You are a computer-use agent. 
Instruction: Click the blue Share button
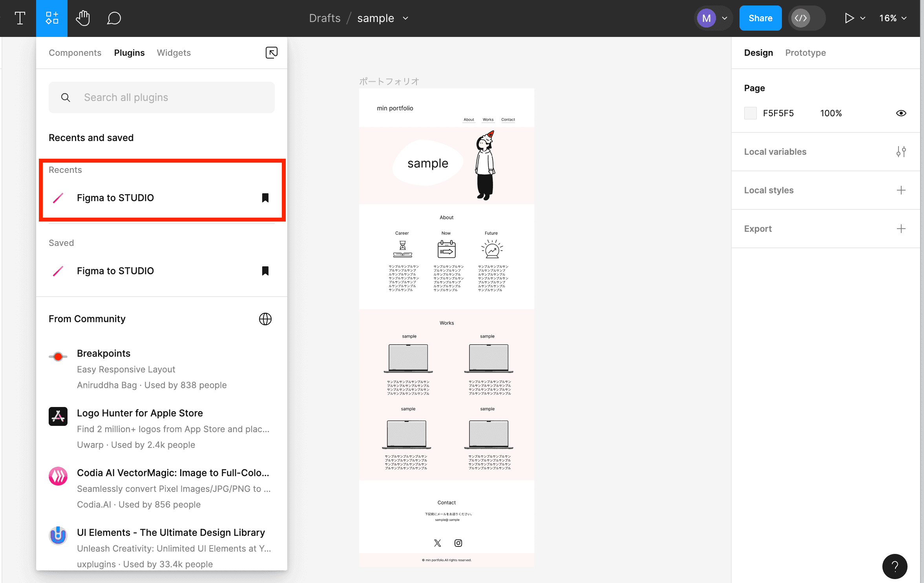click(760, 18)
